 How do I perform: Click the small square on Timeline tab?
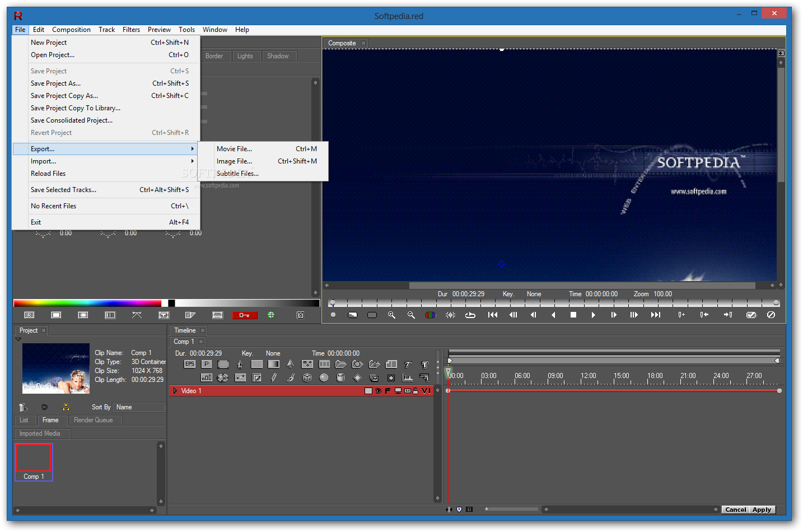tap(203, 330)
